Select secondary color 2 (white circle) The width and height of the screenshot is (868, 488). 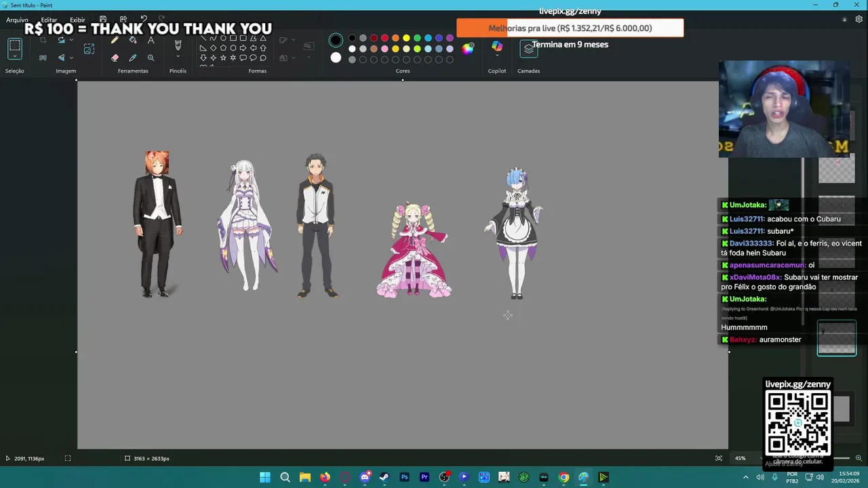tap(336, 58)
